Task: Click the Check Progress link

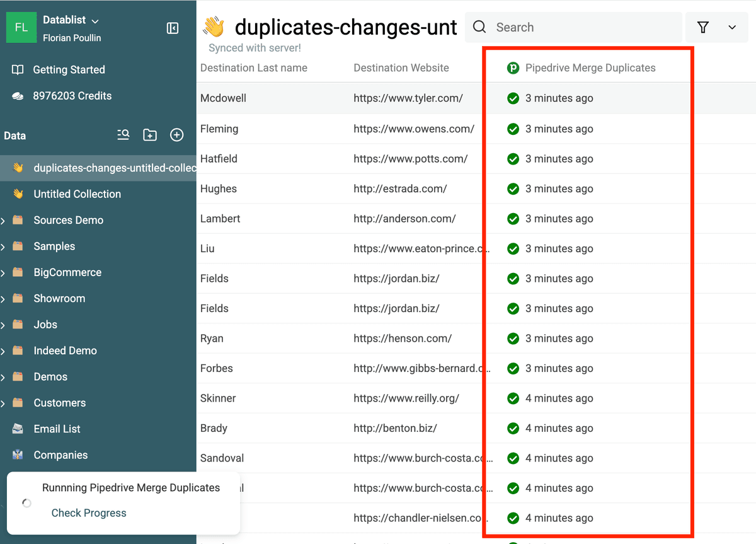Action: pyautogui.click(x=89, y=513)
